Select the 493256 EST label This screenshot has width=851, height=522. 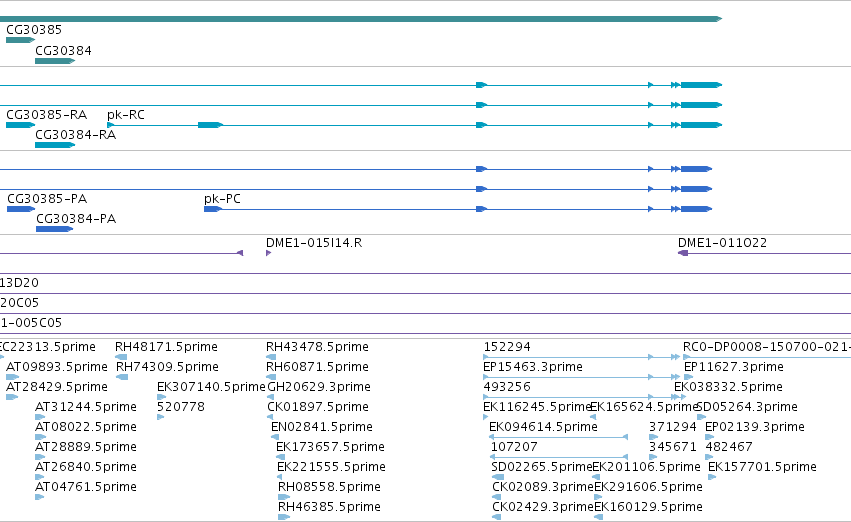pyautogui.click(x=507, y=387)
